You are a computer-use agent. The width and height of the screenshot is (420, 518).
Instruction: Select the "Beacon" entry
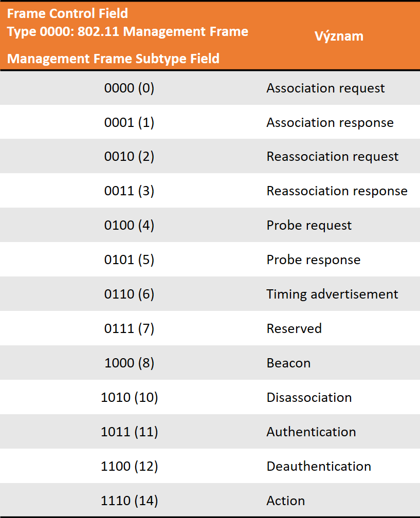coord(288,363)
